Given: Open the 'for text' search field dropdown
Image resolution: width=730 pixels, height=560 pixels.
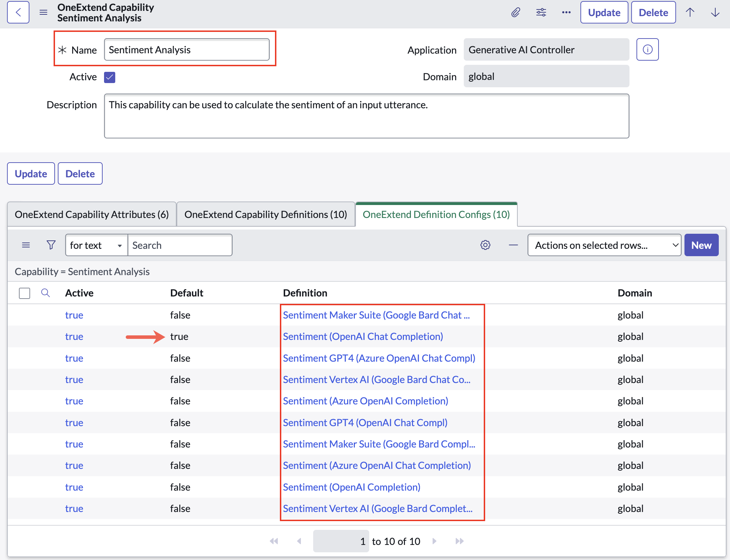Looking at the screenshot, I should click(96, 245).
